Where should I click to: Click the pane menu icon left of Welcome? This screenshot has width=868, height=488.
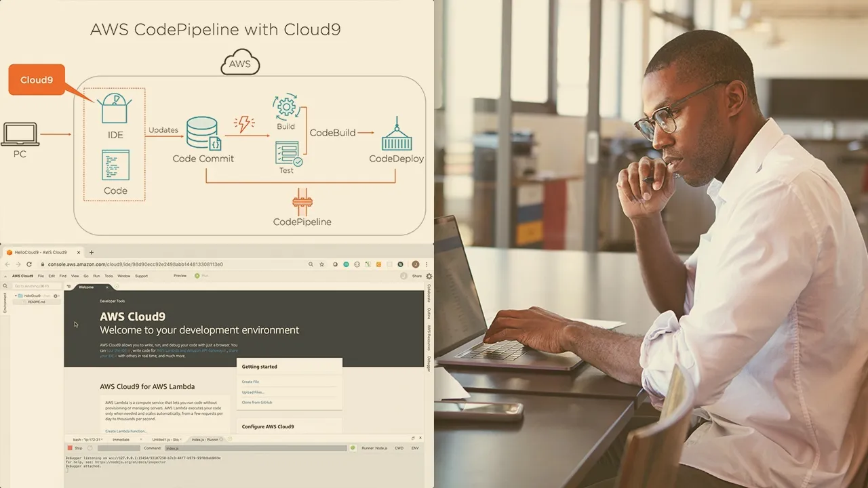pos(68,287)
